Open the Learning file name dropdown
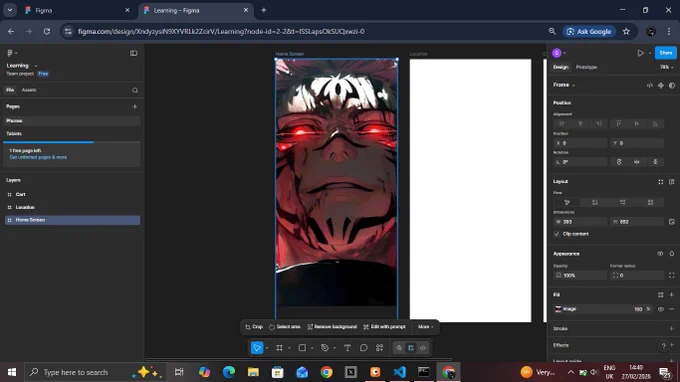Viewport: 680px width, 382px height. point(36,66)
